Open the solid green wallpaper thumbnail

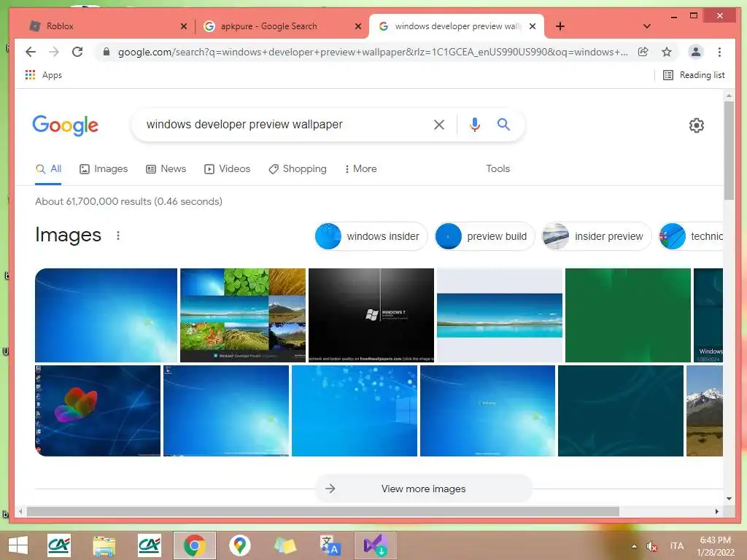click(628, 315)
